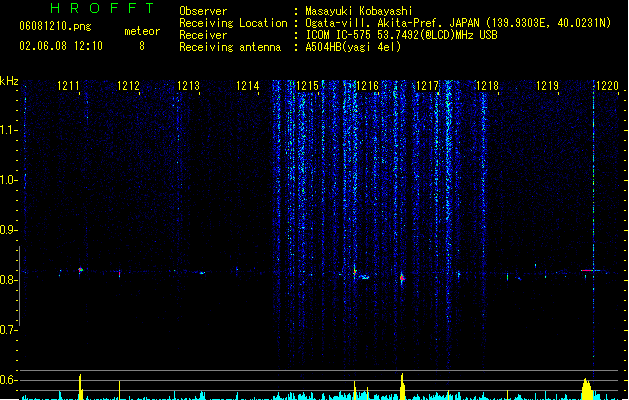Click the timestamp 02.06.08 12:10
The height and width of the screenshot is (400, 629).
61,46
